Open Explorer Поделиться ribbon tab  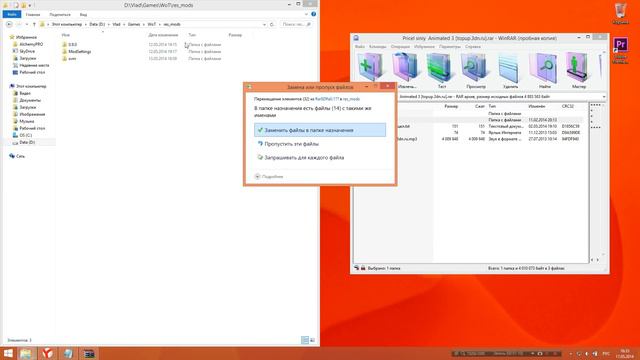point(60,14)
